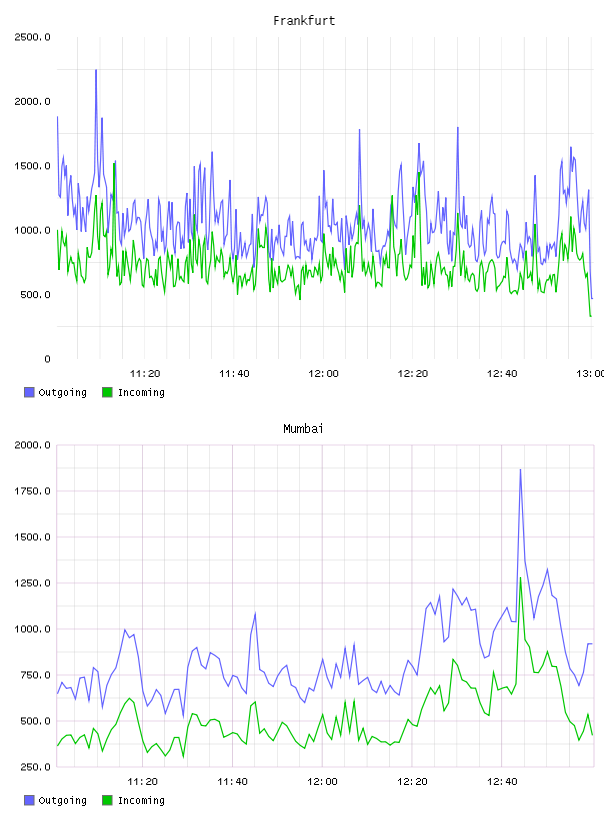Click the Incoming legend label in Mumbai chart
Image resolution: width=608 pixels, height=816 pixels.
[x=141, y=801]
